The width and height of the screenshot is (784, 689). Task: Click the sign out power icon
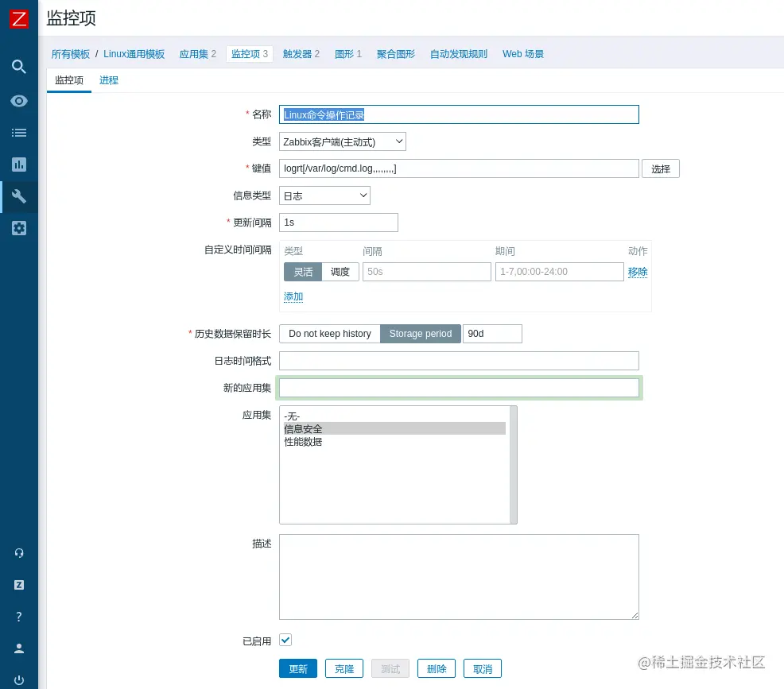pyautogui.click(x=18, y=679)
